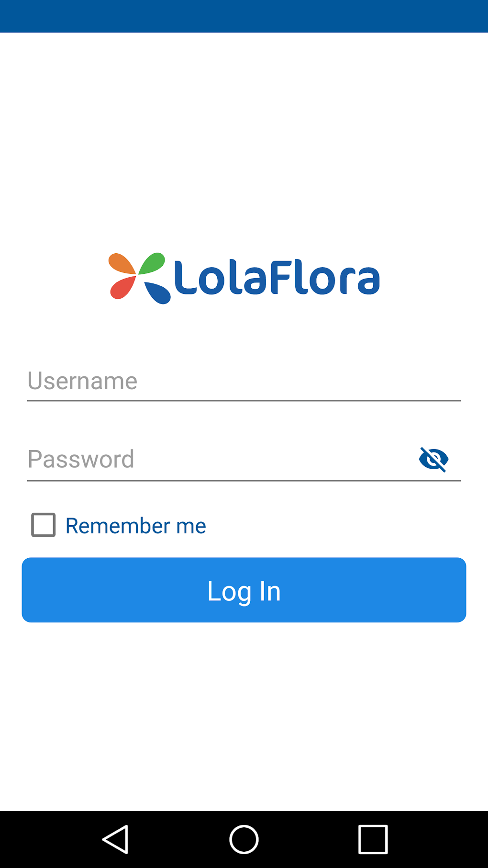488x868 pixels.
Task: Tap the dark blue status bar
Action: coord(244,16)
